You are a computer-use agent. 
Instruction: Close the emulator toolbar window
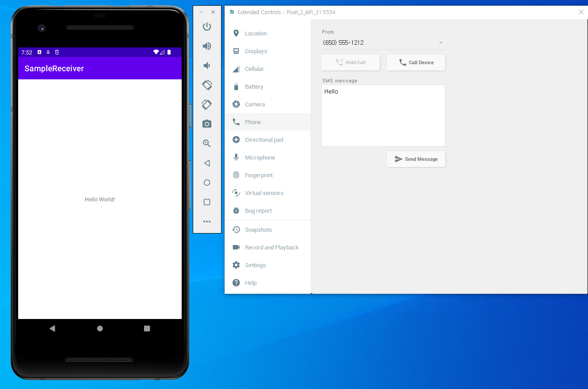click(213, 12)
